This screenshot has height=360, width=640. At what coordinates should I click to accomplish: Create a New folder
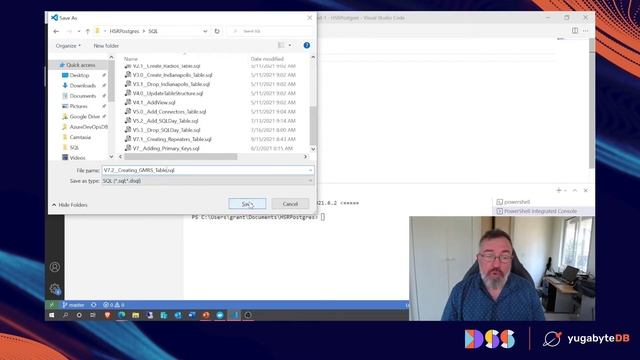106,46
